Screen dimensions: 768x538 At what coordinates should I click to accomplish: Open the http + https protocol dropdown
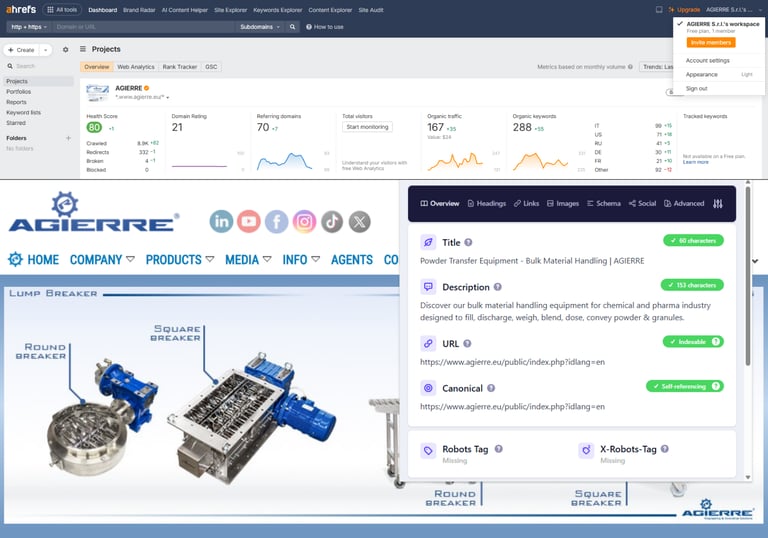(x=29, y=27)
